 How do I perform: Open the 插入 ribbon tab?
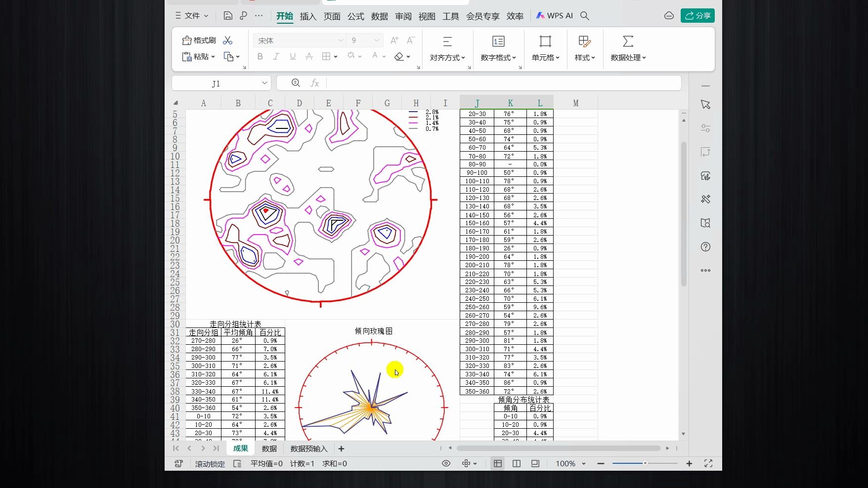point(307,16)
